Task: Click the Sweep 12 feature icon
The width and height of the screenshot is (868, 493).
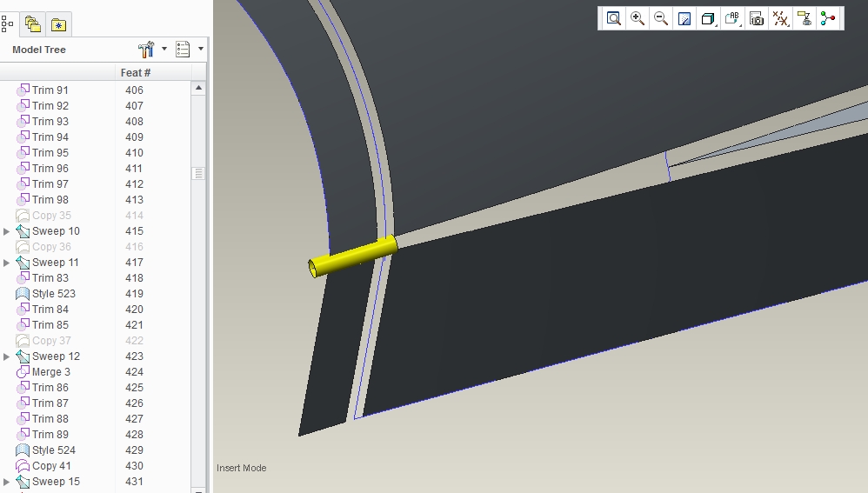Action: (23, 356)
